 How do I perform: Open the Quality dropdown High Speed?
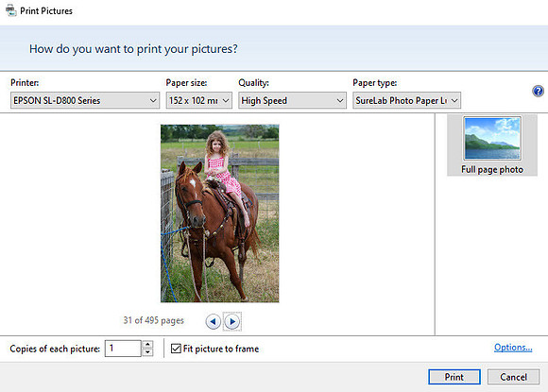[x=292, y=101]
